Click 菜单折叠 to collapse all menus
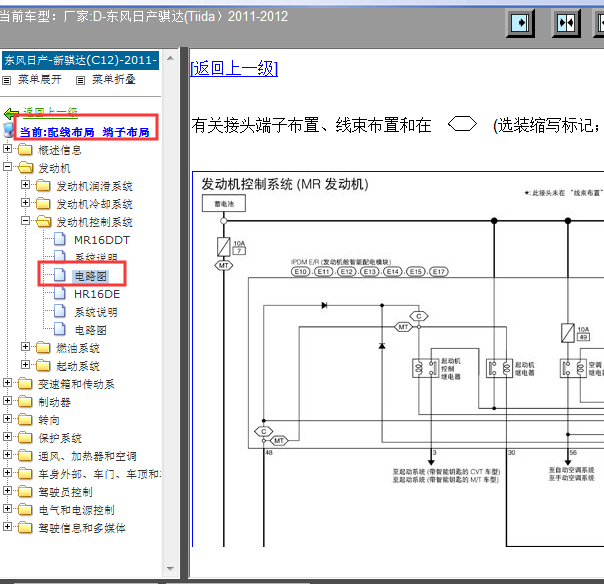Viewport: 604px width, 584px height. pos(114,80)
